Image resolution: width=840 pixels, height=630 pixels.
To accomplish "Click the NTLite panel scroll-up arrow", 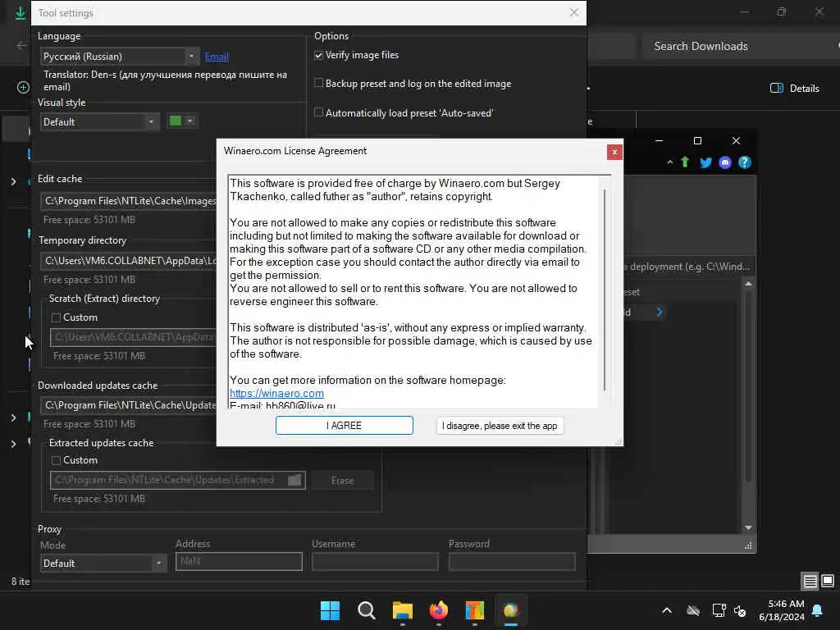I will [748, 283].
